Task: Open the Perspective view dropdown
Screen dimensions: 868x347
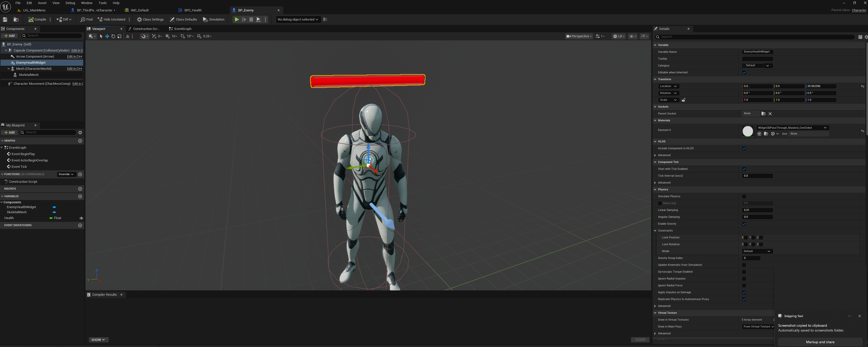Action: tap(578, 36)
